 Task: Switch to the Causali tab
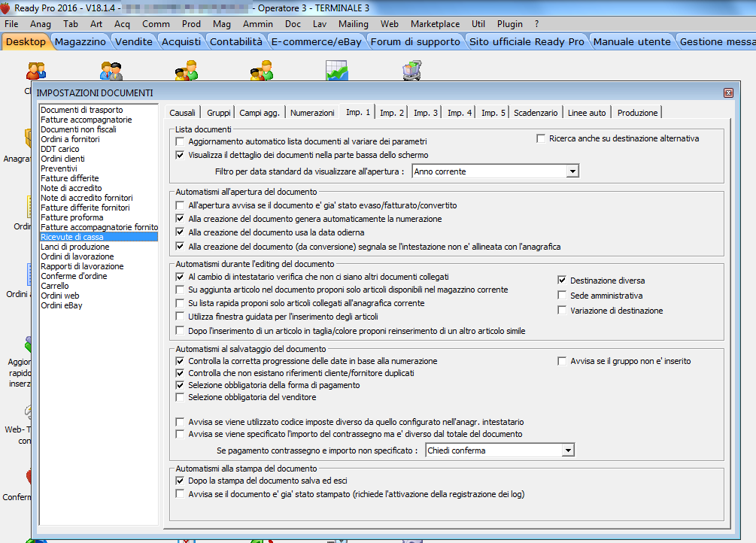point(182,113)
